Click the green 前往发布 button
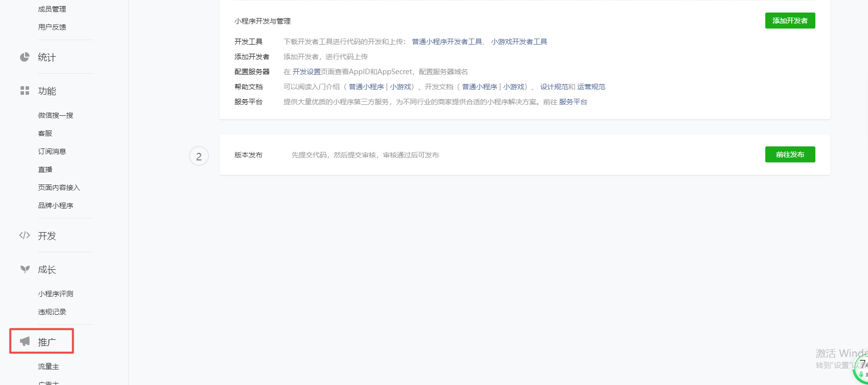 tap(790, 154)
